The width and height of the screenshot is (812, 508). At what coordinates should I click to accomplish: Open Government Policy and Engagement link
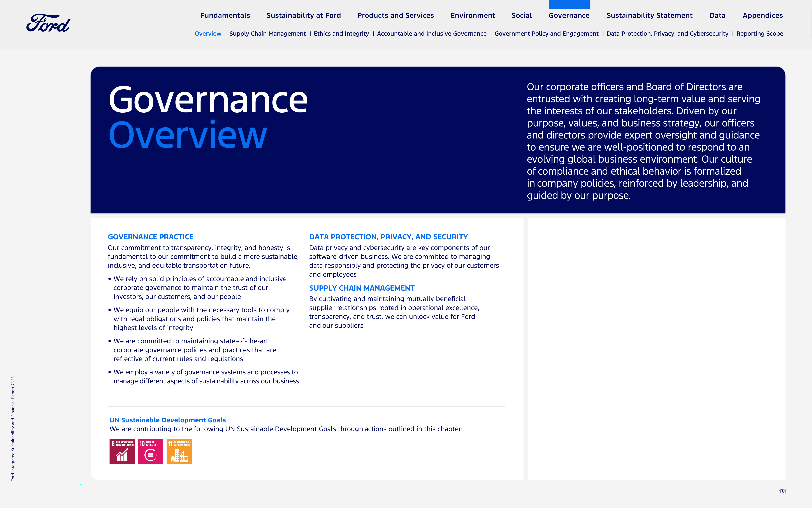(x=547, y=34)
